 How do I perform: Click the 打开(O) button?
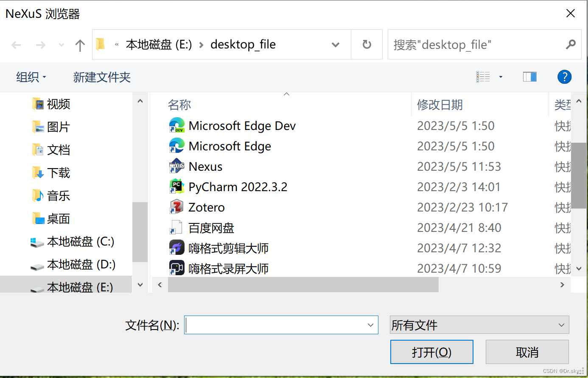(432, 352)
